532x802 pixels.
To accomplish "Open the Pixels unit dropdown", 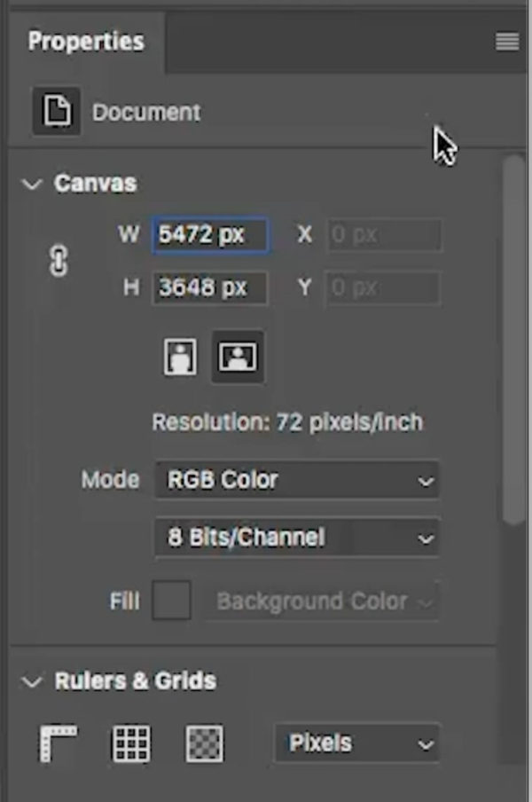I will click(x=357, y=743).
